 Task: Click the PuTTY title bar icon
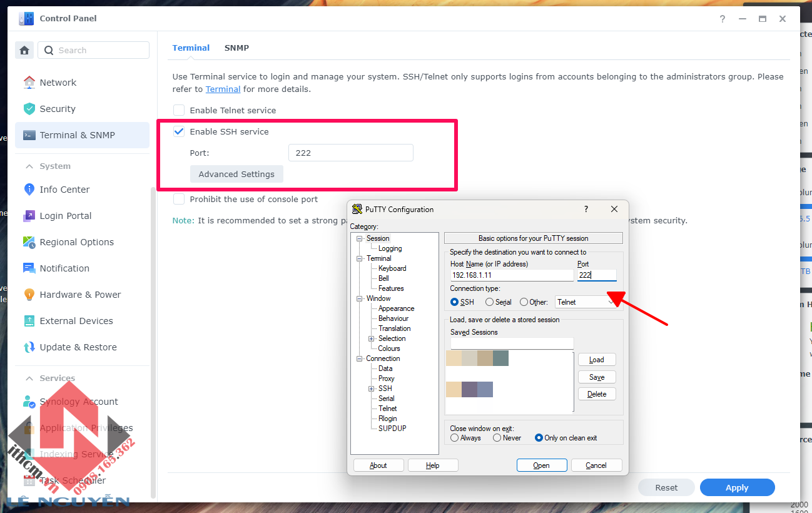[x=357, y=210]
